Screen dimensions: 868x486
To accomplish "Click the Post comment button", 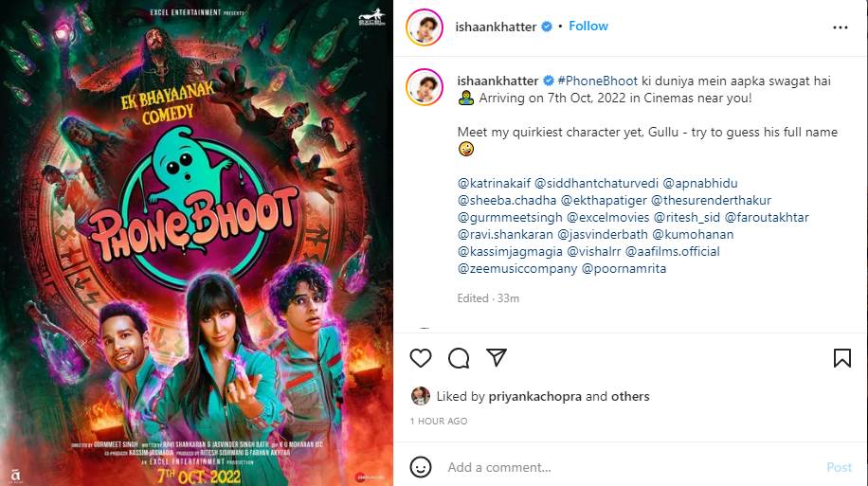I will pyautogui.click(x=839, y=467).
